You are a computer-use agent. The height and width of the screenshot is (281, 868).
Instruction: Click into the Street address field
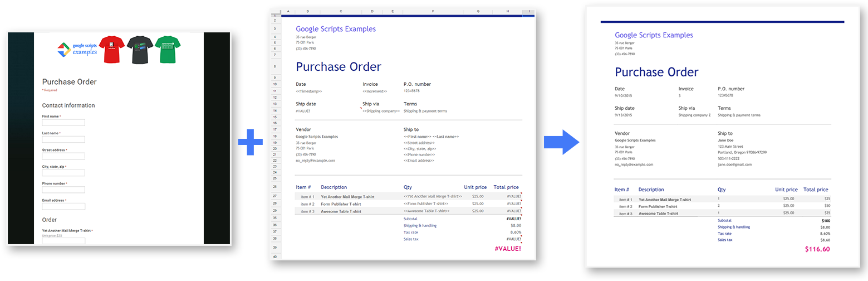pyautogui.click(x=63, y=156)
